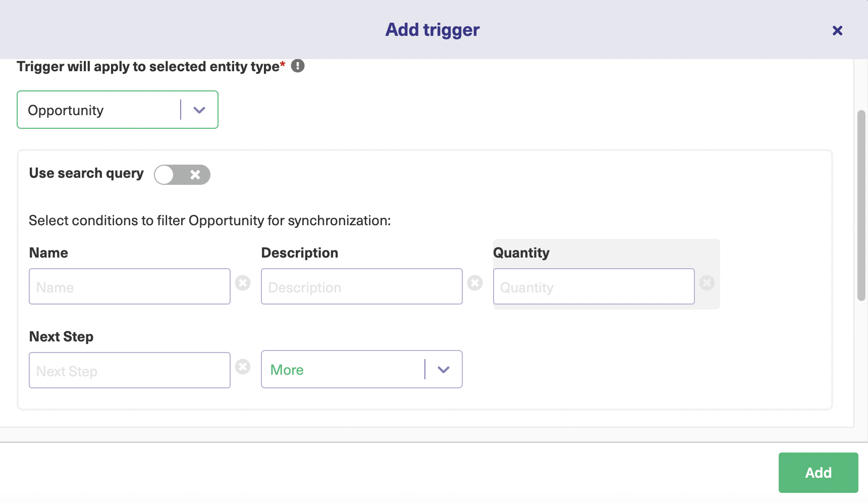Remove the Next Step condition

pos(243,367)
